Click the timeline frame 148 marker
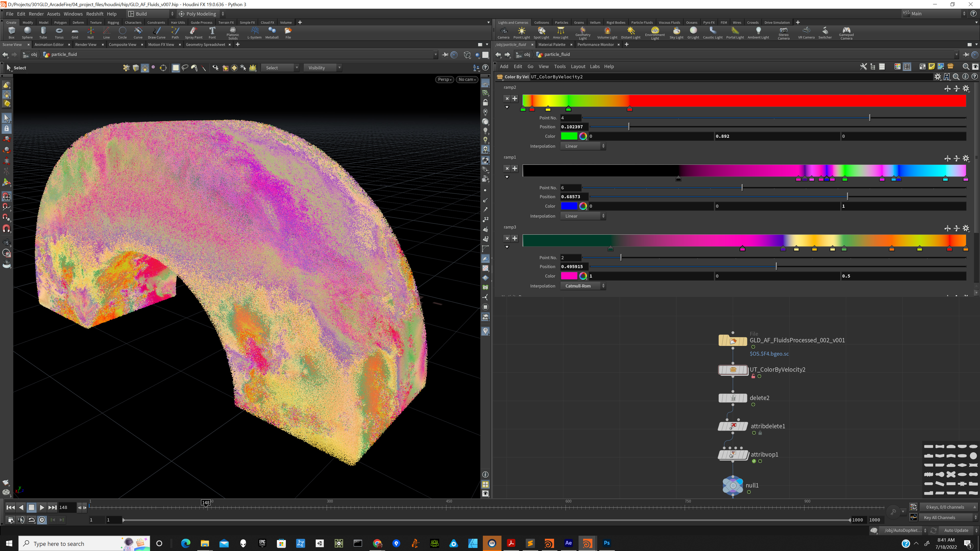 click(x=206, y=503)
